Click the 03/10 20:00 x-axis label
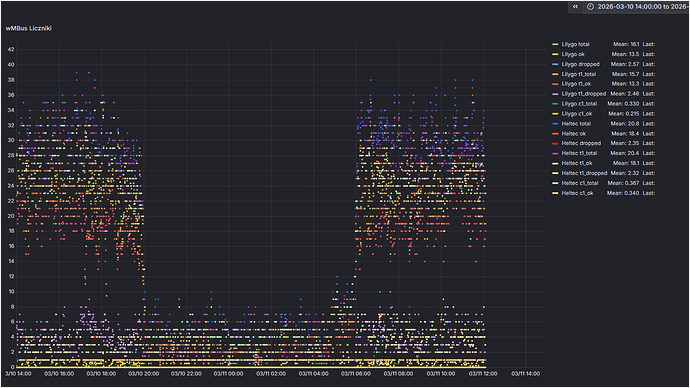 [144, 373]
